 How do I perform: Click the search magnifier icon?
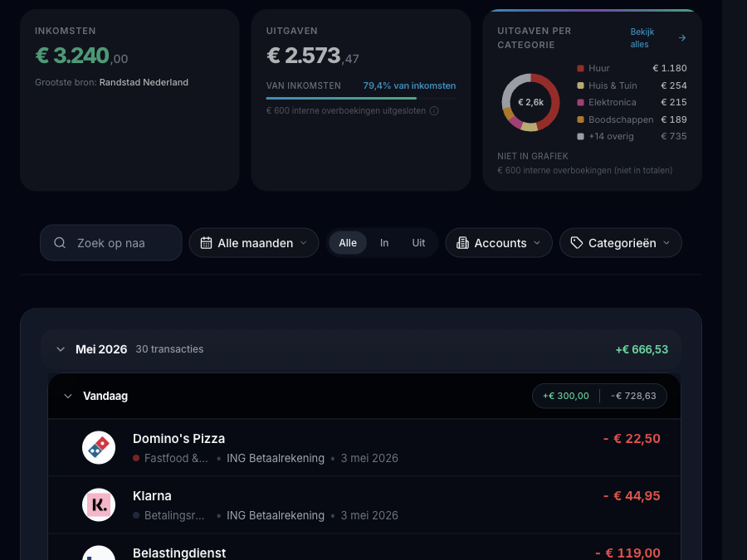(60, 243)
